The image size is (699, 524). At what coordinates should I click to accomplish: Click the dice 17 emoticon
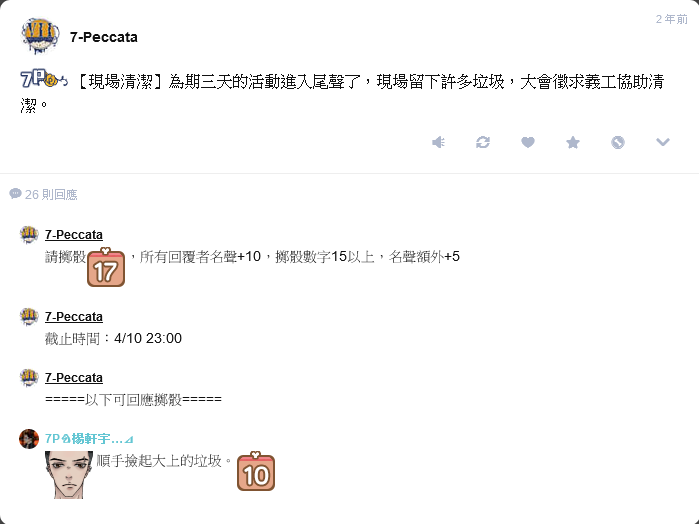106,267
